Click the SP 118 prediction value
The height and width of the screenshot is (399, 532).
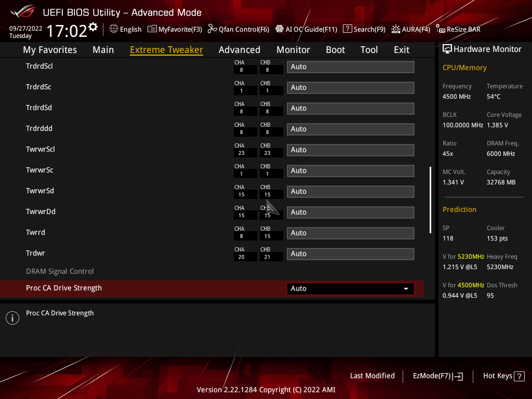coord(448,238)
